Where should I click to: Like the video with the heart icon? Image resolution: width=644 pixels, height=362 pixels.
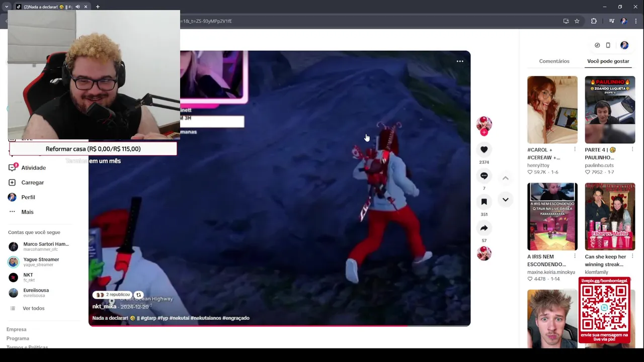coord(484,149)
